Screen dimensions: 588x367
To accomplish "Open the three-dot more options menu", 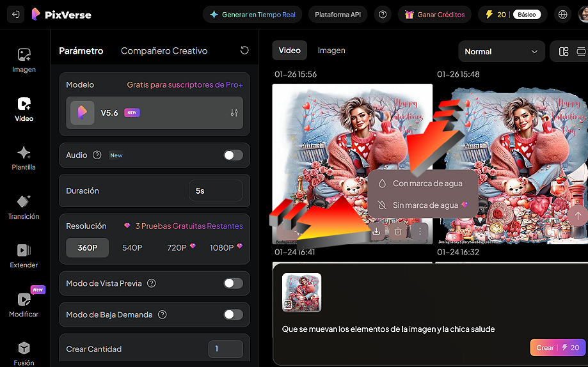I will [x=420, y=231].
